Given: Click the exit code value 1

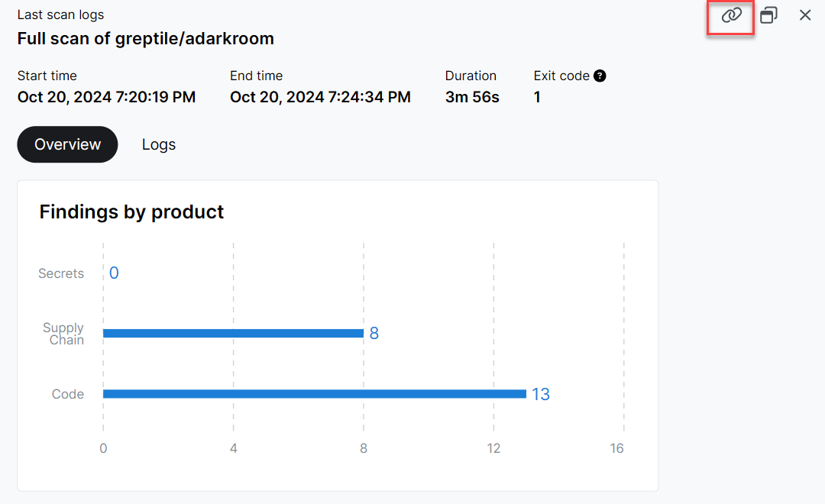Looking at the screenshot, I should pos(537,97).
